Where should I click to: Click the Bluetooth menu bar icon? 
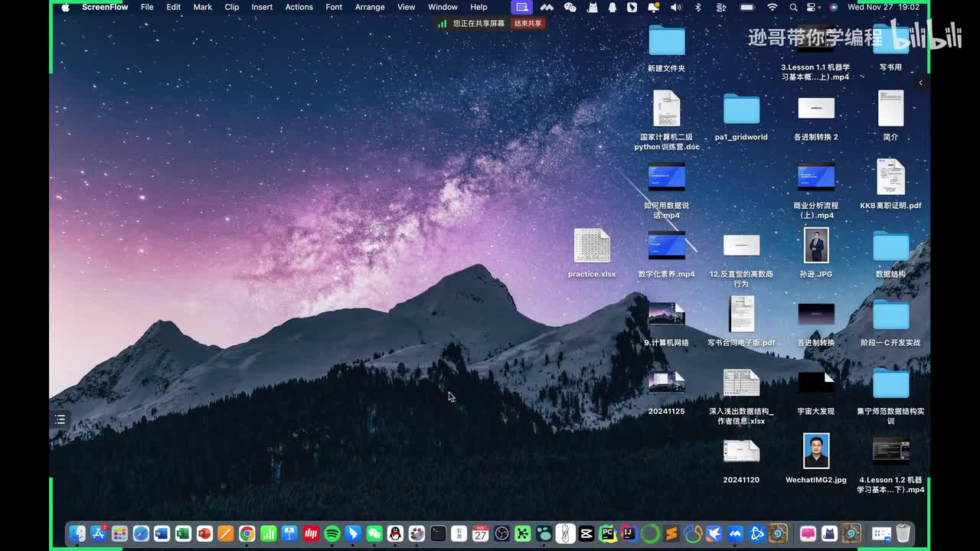[697, 7]
